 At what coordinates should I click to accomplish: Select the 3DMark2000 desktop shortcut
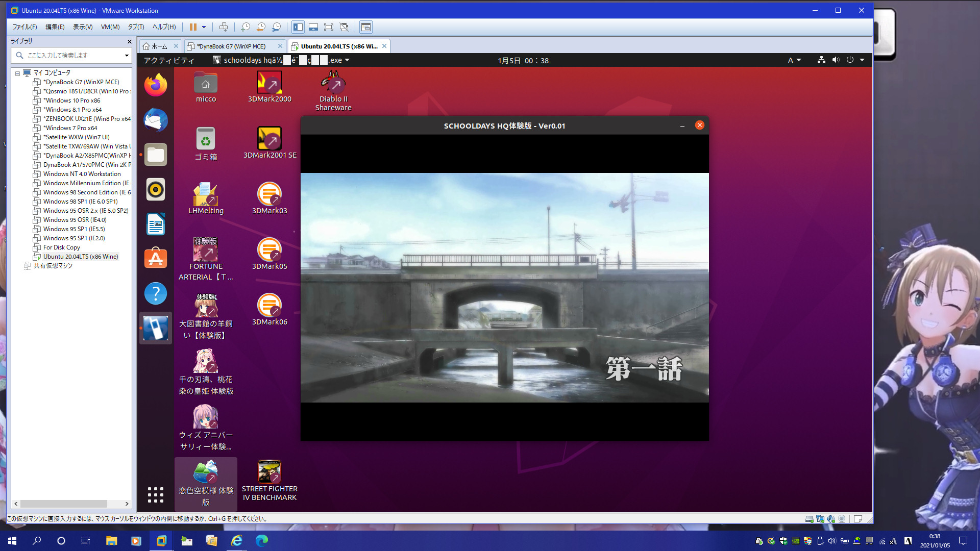(269, 87)
